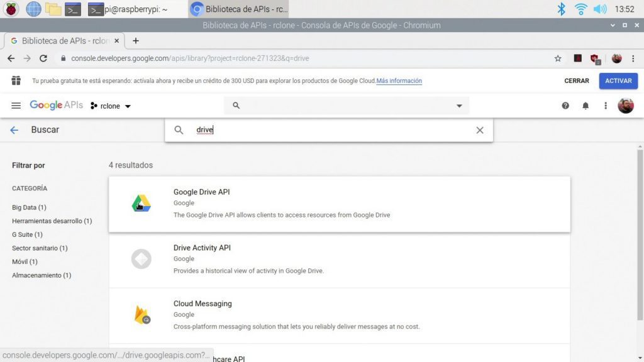Open the Raspberry Pi main menu
The height and width of the screenshot is (362, 644).
pyautogui.click(x=11, y=9)
